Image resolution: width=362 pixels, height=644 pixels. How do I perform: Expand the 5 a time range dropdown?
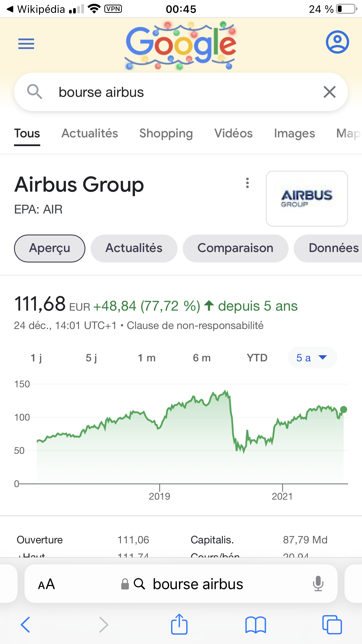312,358
